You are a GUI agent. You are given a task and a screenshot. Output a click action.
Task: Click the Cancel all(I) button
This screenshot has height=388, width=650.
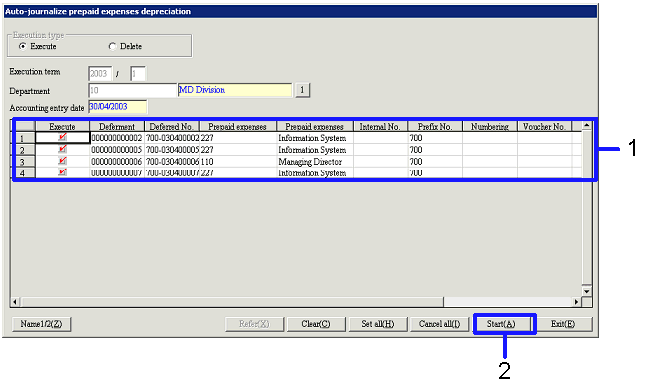tap(439, 324)
